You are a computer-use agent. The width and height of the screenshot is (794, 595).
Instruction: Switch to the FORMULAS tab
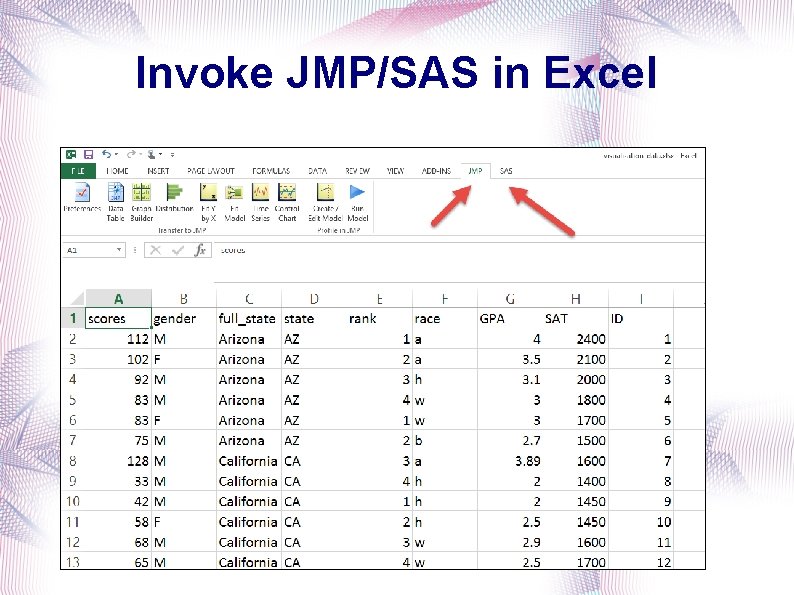pos(271,171)
